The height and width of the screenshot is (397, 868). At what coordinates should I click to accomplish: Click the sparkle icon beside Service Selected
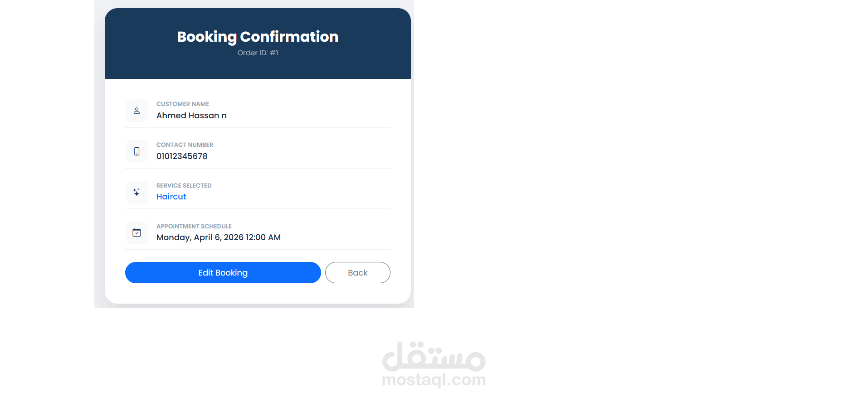click(137, 192)
